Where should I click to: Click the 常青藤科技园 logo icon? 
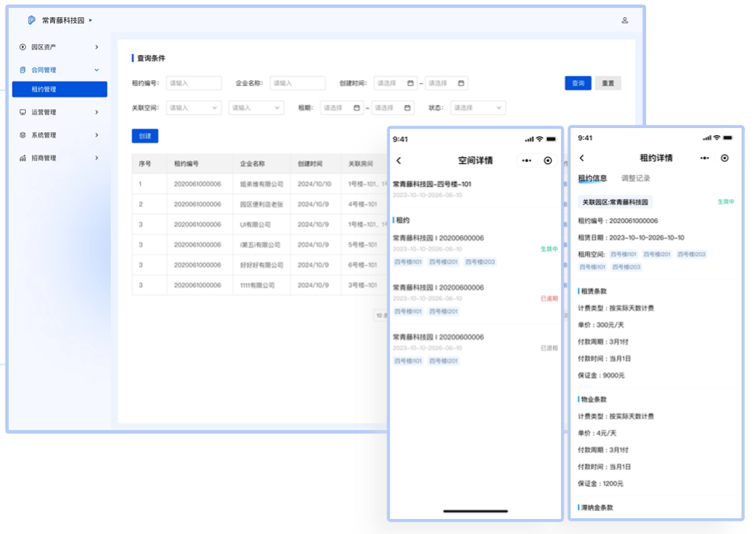coord(31,20)
